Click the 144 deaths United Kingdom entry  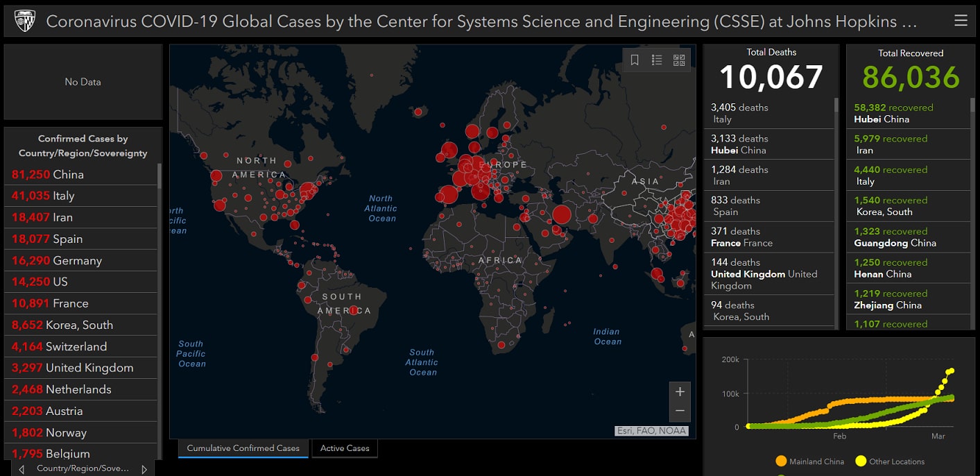770,273
